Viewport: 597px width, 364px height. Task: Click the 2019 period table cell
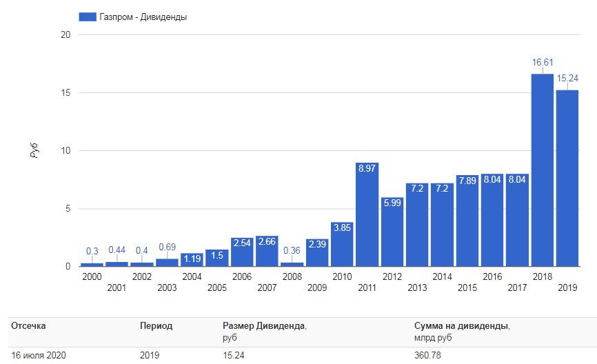point(149,355)
